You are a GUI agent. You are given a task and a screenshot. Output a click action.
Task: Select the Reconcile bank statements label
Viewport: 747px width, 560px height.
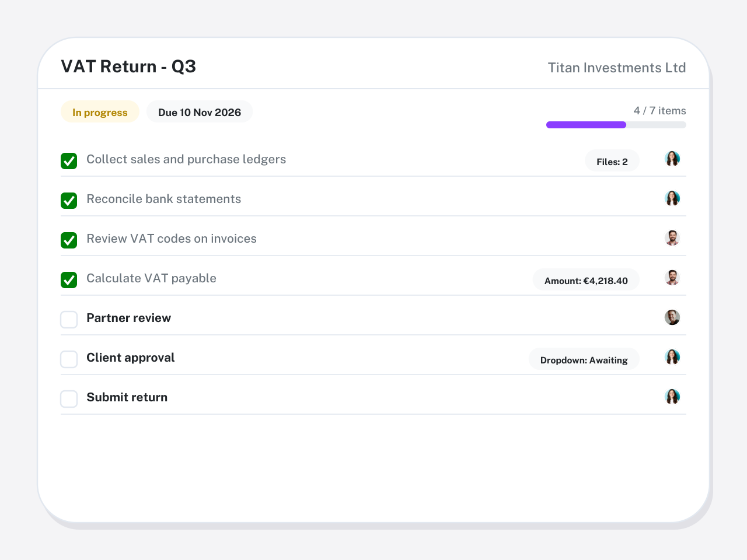(x=164, y=199)
